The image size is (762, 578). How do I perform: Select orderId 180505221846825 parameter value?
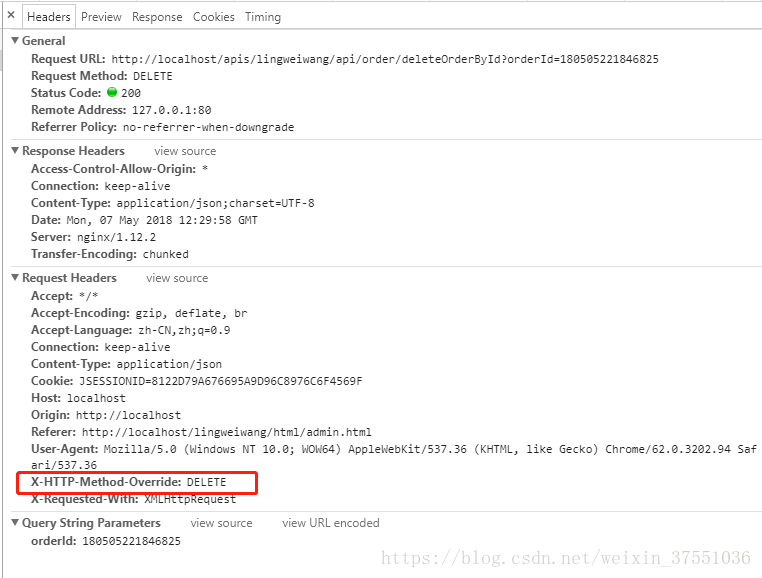click(x=131, y=541)
